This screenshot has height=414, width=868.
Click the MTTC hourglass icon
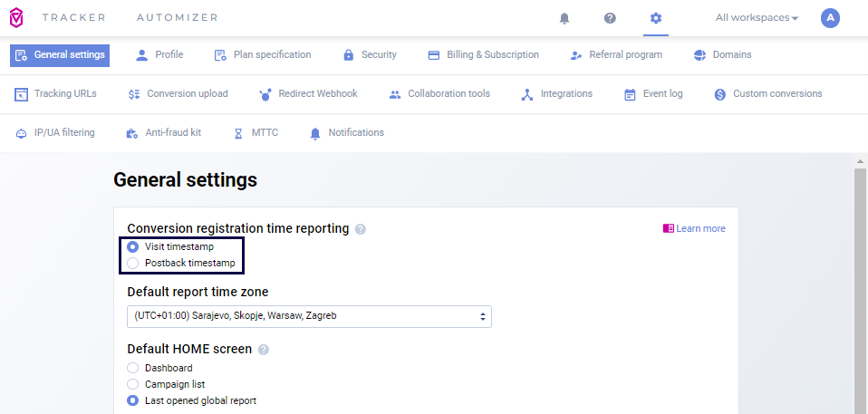238,133
